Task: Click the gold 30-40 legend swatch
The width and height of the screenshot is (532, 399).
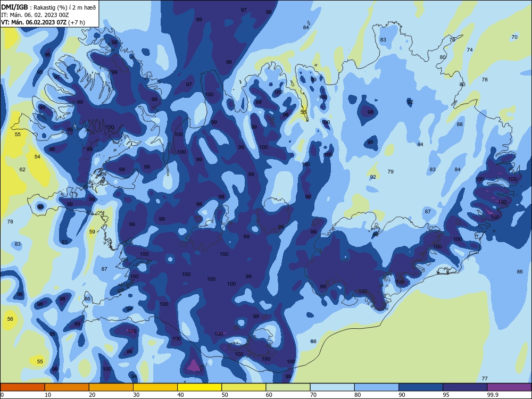Action: (155, 387)
